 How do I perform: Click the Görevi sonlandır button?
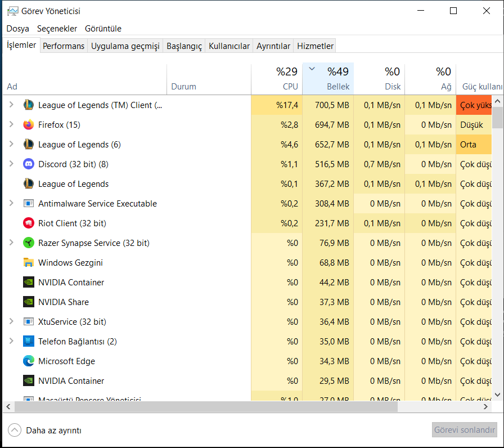pyautogui.click(x=464, y=429)
